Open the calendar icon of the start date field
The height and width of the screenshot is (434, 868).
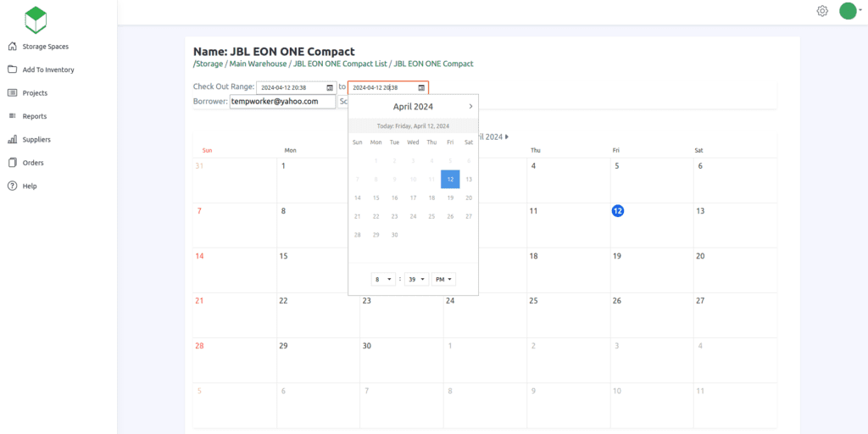tap(330, 87)
